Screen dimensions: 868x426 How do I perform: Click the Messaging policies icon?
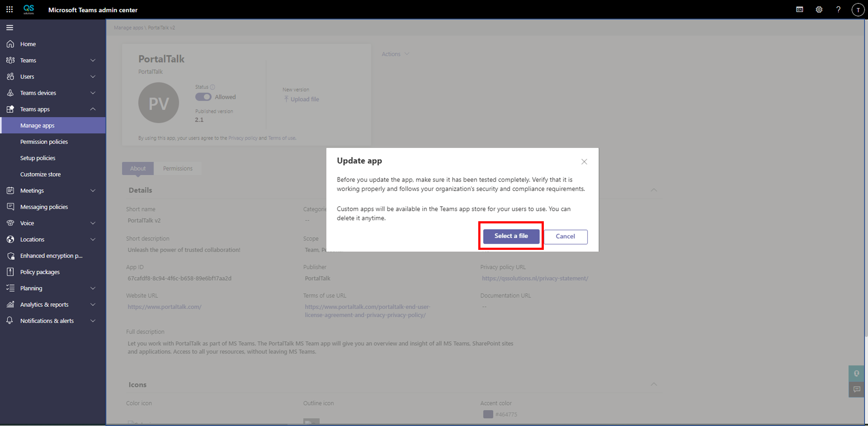click(x=10, y=206)
